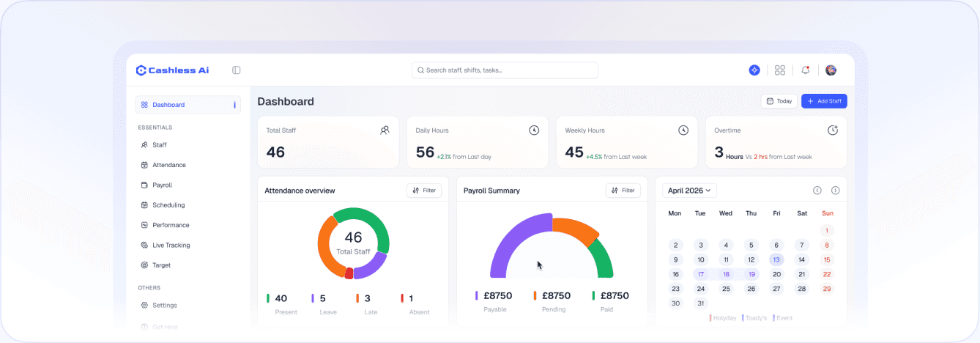Open the Dashboard menu item
This screenshot has width=980, height=343.
coord(188,105)
